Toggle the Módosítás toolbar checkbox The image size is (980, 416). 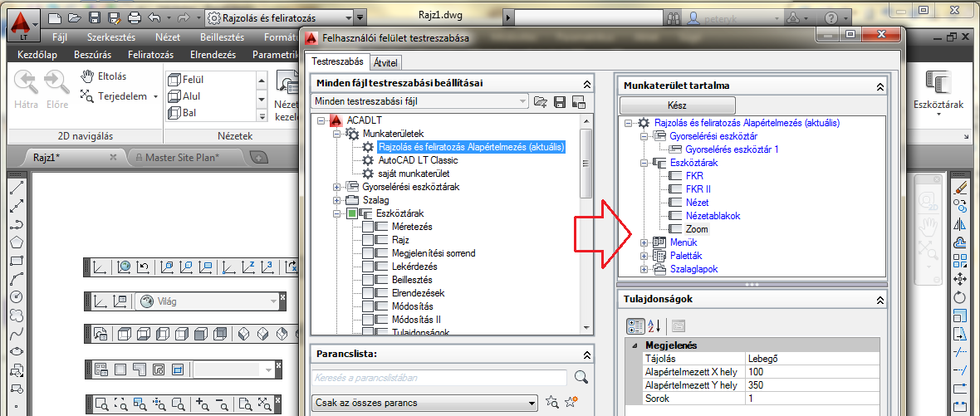click(368, 306)
